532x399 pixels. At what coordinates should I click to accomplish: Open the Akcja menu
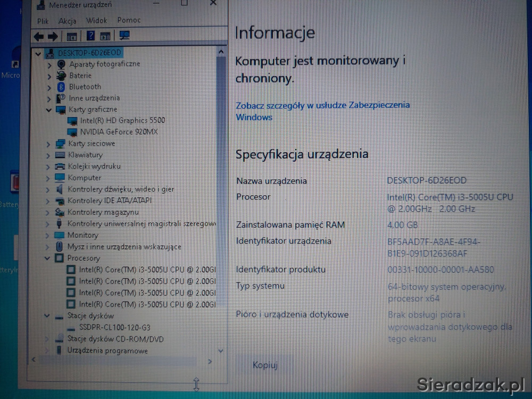tap(67, 21)
